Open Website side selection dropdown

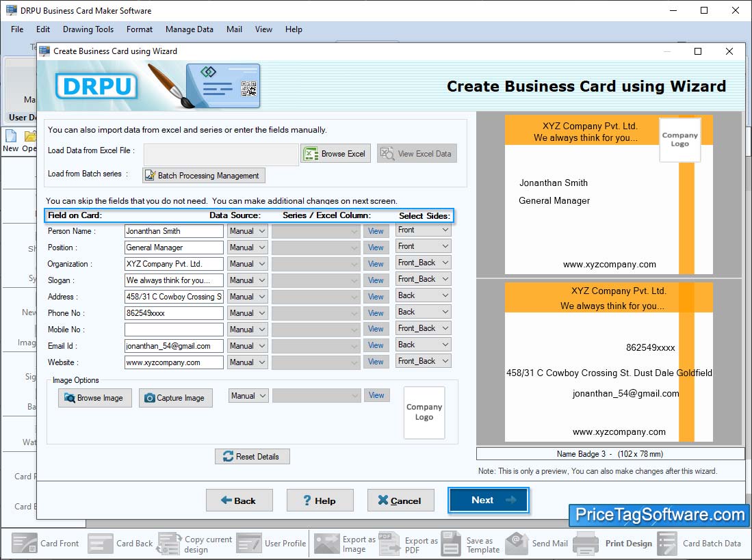coord(424,361)
